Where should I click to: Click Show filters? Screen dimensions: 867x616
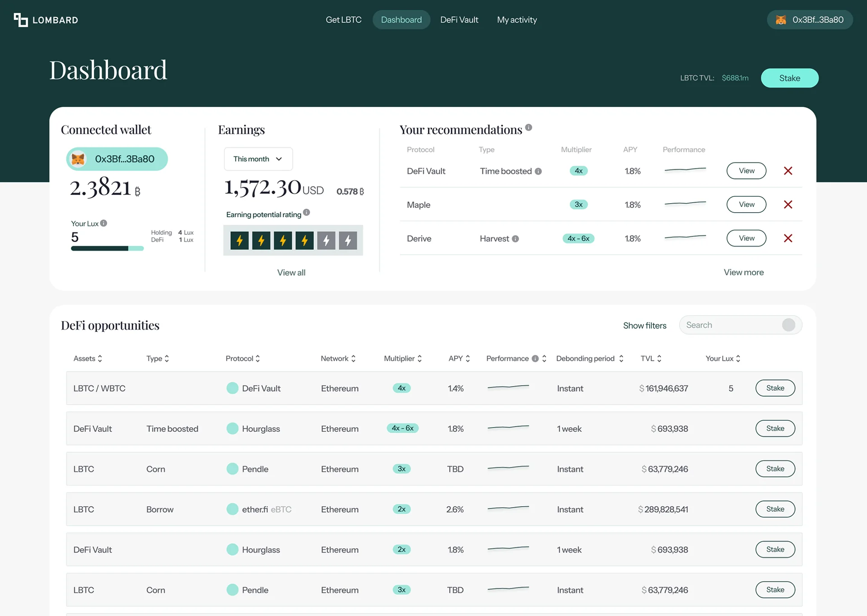click(644, 325)
